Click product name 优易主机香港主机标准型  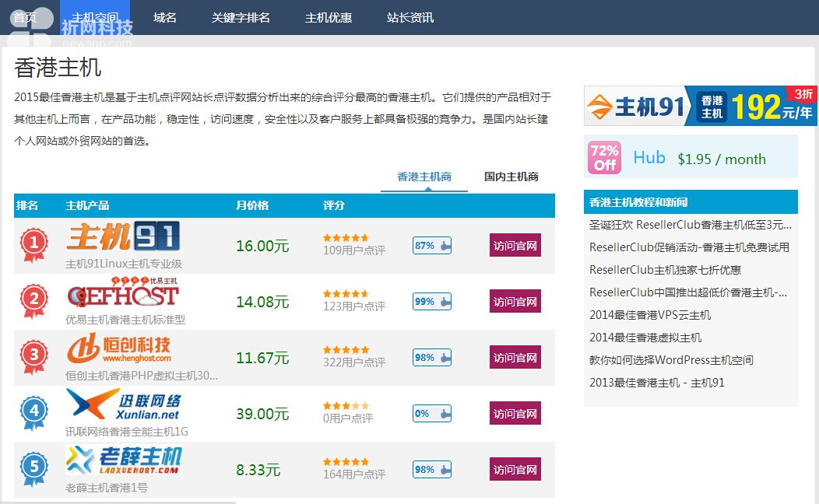125,320
